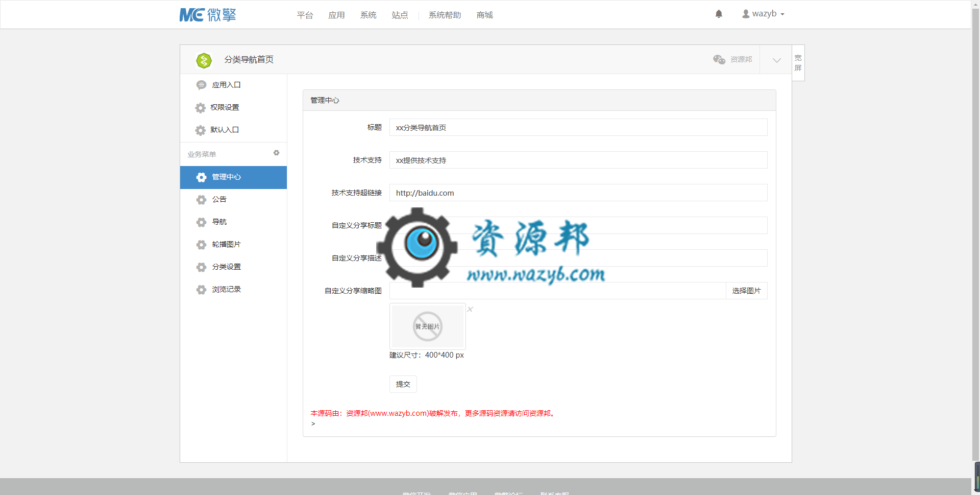Remove thumbnail with the x icon

(x=470, y=309)
